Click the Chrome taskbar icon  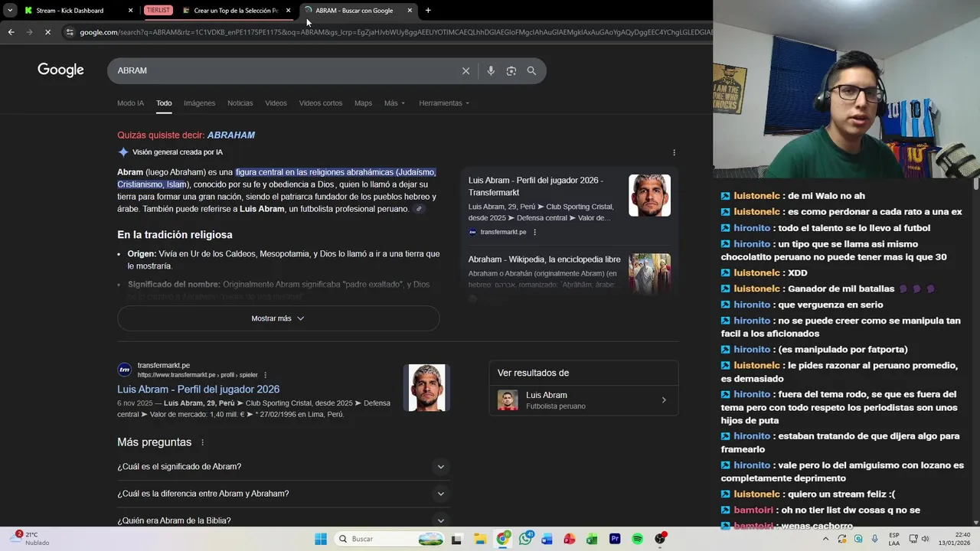point(502,539)
